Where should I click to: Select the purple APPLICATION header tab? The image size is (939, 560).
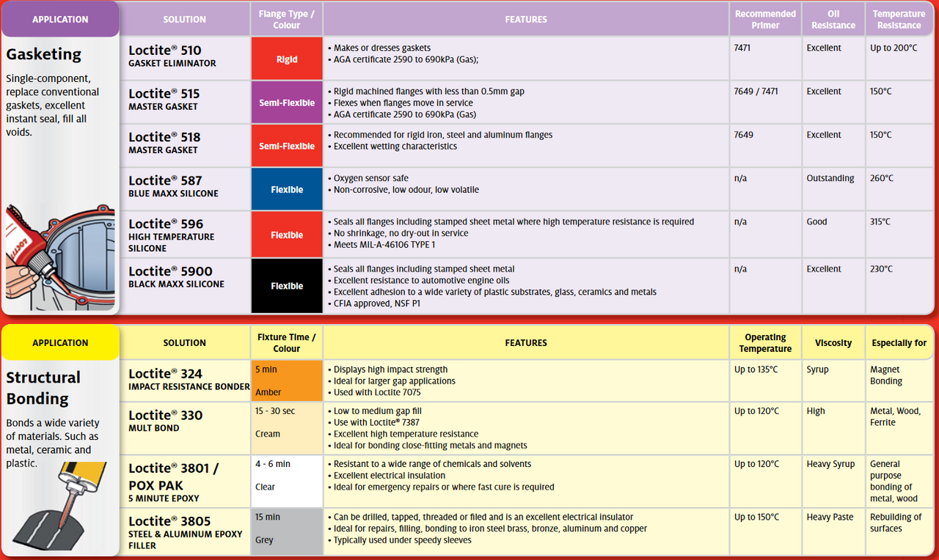(60, 20)
